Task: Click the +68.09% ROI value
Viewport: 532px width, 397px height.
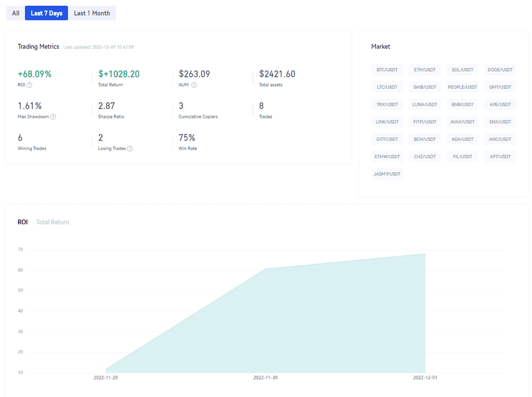Action: pyautogui.click(x=34, y=74)
